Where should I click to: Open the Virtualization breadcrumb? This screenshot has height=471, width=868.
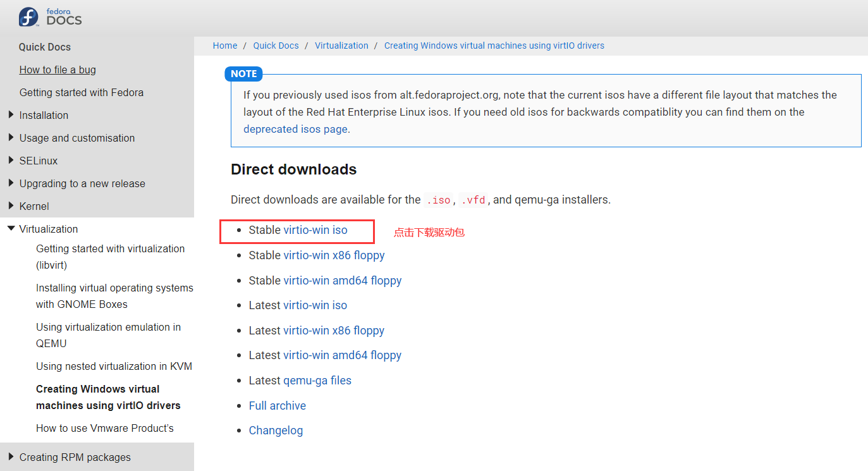click(341, 46)
